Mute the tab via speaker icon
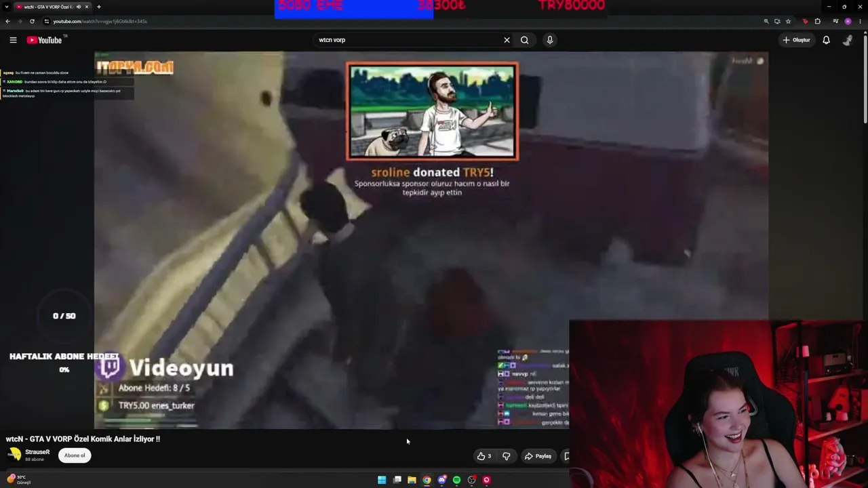Image resolution: width=868 pixels, height=488 pixels. pyautogui.click(x=78, y=7)
